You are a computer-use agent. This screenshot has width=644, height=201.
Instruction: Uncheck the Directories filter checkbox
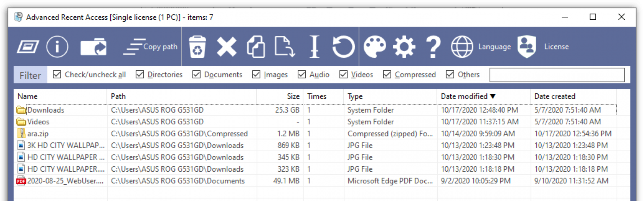coord(140,75)
